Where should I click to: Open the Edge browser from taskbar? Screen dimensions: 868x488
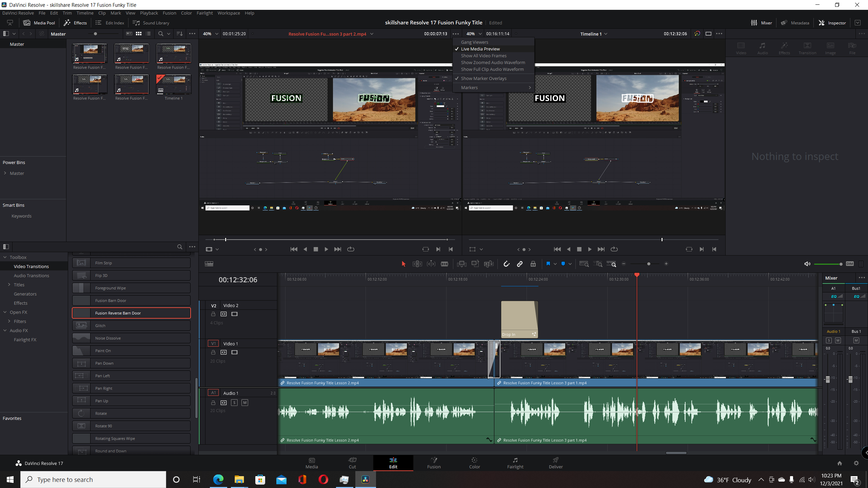coord(218,480)
